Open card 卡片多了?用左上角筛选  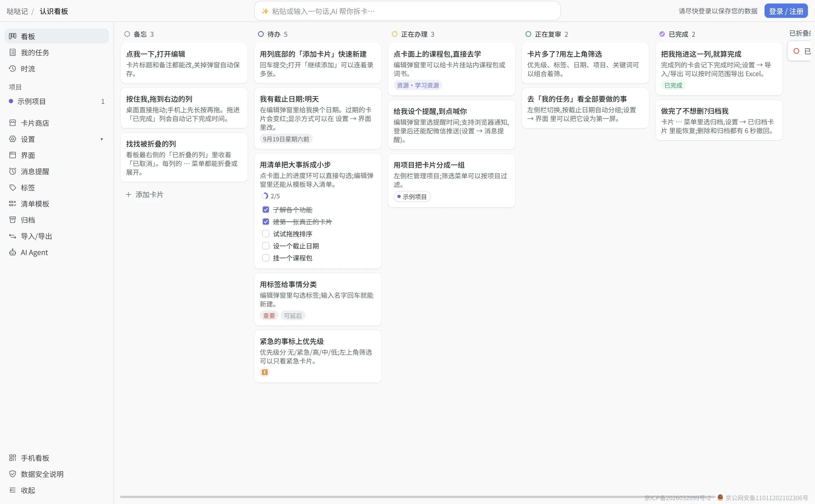585,63
